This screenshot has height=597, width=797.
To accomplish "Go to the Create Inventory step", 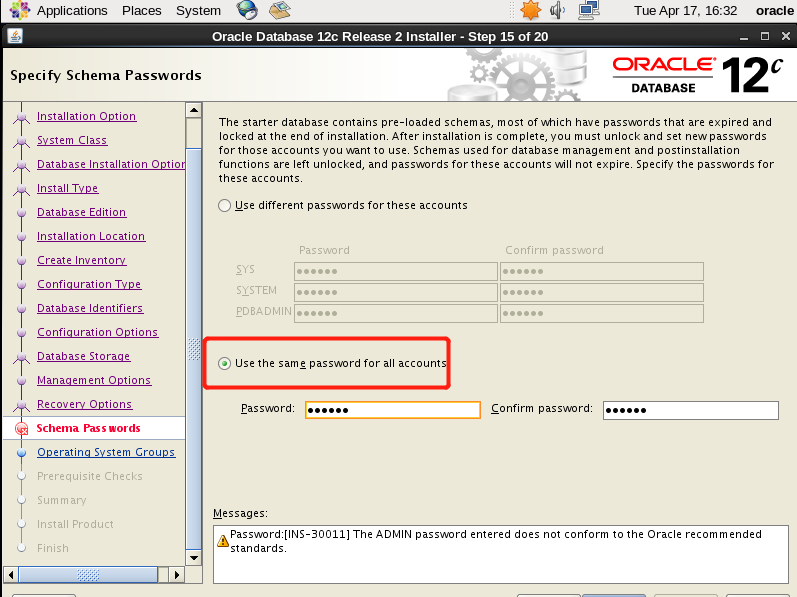I will point(81,260).
